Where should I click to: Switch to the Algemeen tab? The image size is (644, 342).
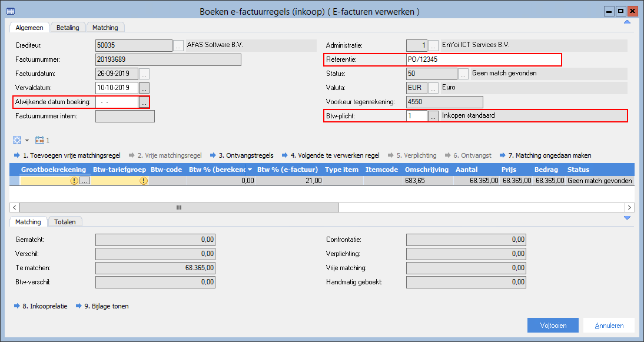point(29,28)
